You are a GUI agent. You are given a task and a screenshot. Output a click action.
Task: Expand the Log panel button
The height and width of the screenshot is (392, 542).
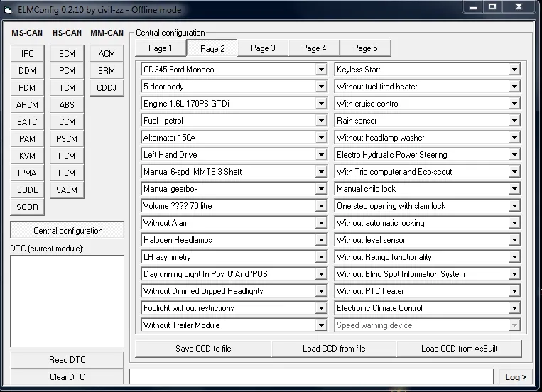(x=516, y=377)
